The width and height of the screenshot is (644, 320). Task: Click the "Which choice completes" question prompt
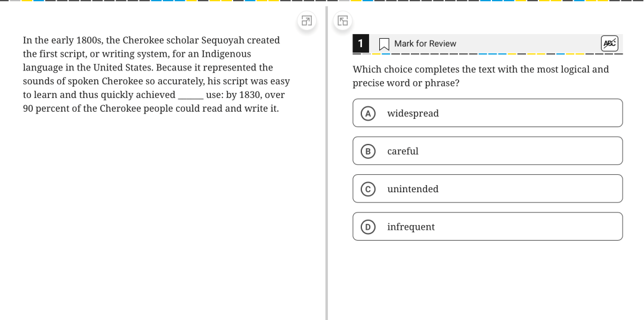tap(481, 76)
